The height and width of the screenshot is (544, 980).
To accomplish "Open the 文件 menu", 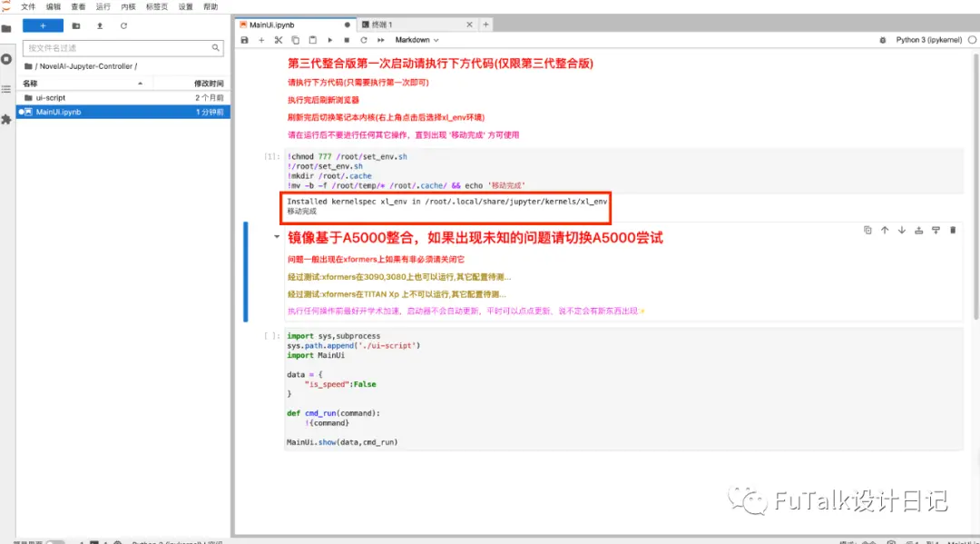I will pyautogui.click(x=28, y=7).
